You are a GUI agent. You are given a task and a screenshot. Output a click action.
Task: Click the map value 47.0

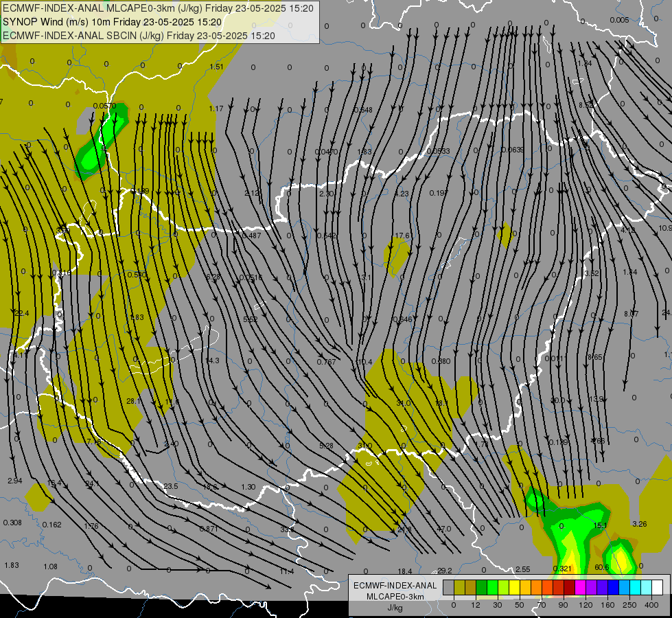pos(443,529)
